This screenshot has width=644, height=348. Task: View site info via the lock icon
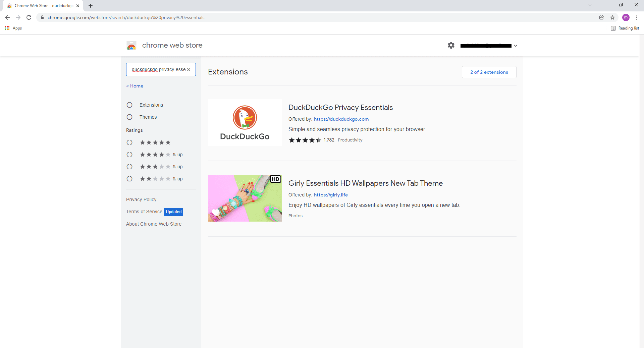coord(42,17)
